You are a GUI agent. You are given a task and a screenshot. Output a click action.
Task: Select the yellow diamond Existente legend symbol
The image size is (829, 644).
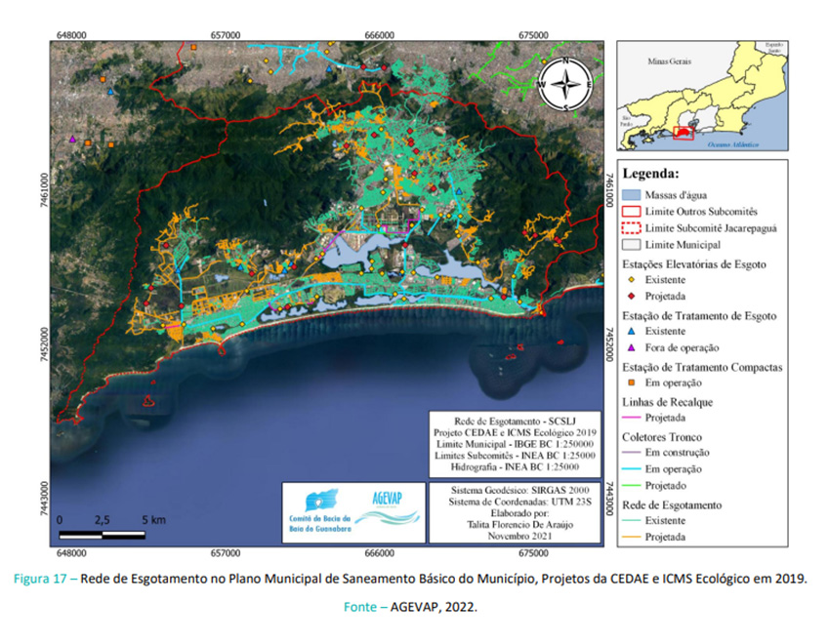(632, 280)
